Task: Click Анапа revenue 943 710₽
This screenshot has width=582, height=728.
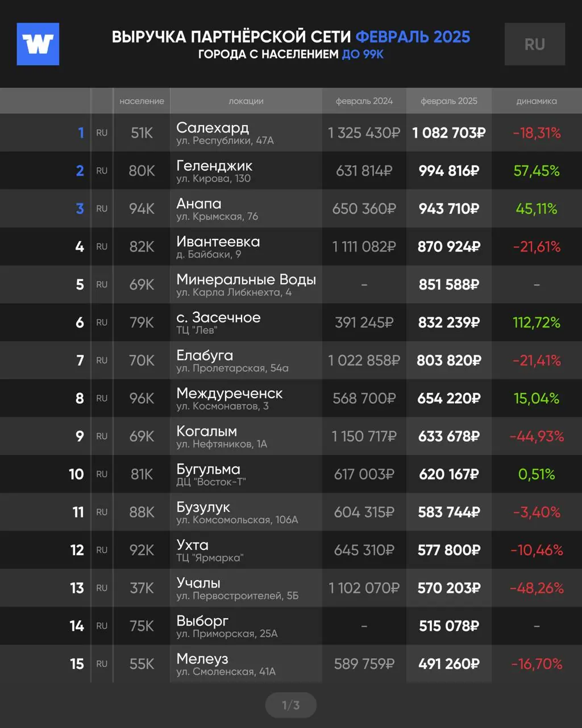Action: [449, 209]
